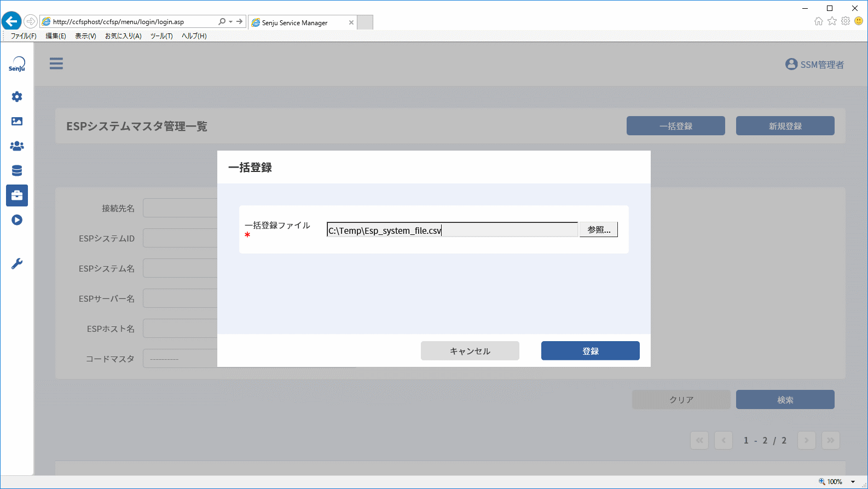Open the users group sidebar icon
This screenshot has height=489, width=868.
pyautogui.click(x=17, y=146)
